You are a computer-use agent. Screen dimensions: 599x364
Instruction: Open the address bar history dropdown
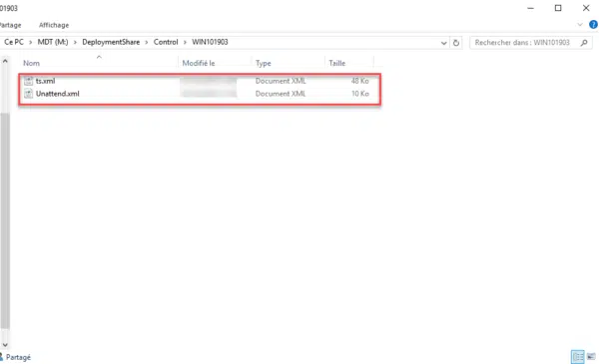443,43
